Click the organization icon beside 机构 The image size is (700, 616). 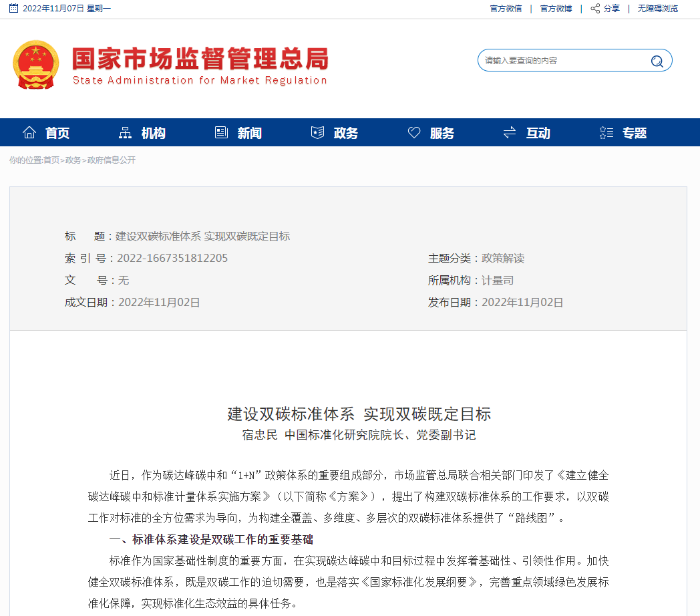(125, 132)
